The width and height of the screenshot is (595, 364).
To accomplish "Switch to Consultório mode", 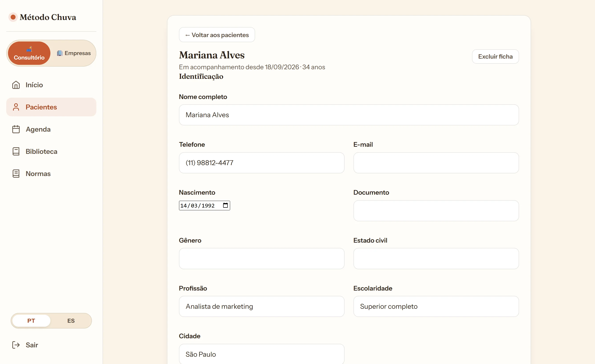I will [29, 53].
